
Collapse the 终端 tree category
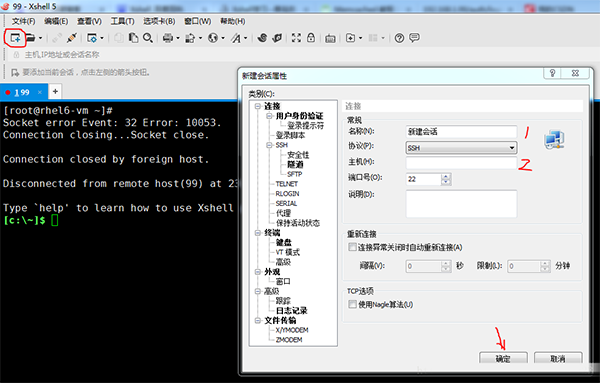pyautogui.click(x=258, y=233)
